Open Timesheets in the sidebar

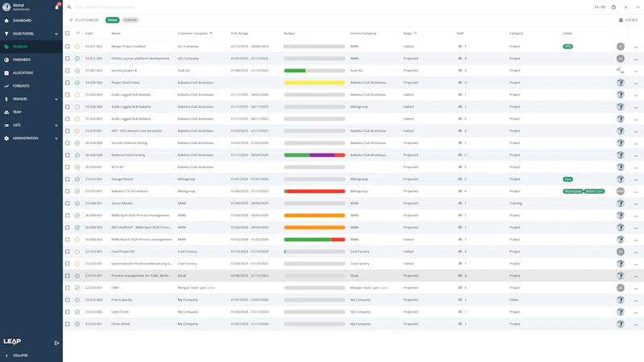point(31,60)
